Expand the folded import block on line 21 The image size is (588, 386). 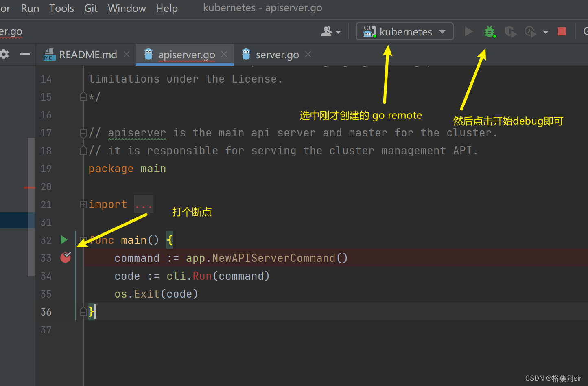pyautogui.click(x=83, y=205)
